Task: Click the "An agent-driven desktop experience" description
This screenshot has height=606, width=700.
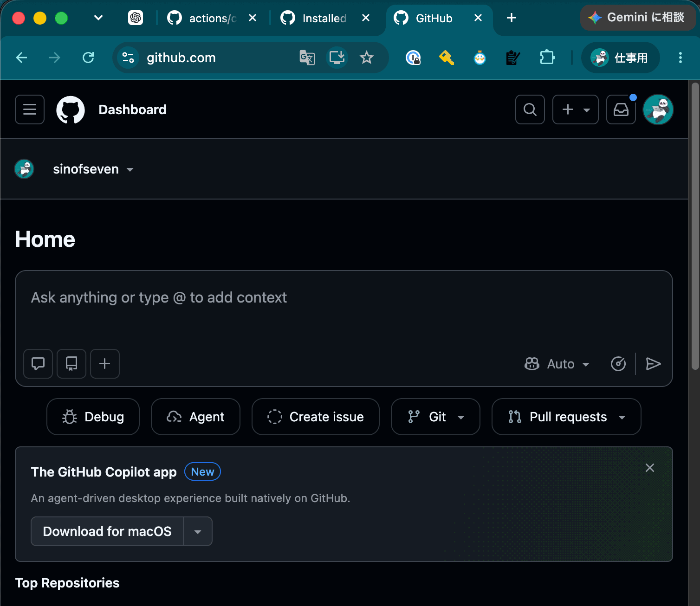Action: (190, 498)
